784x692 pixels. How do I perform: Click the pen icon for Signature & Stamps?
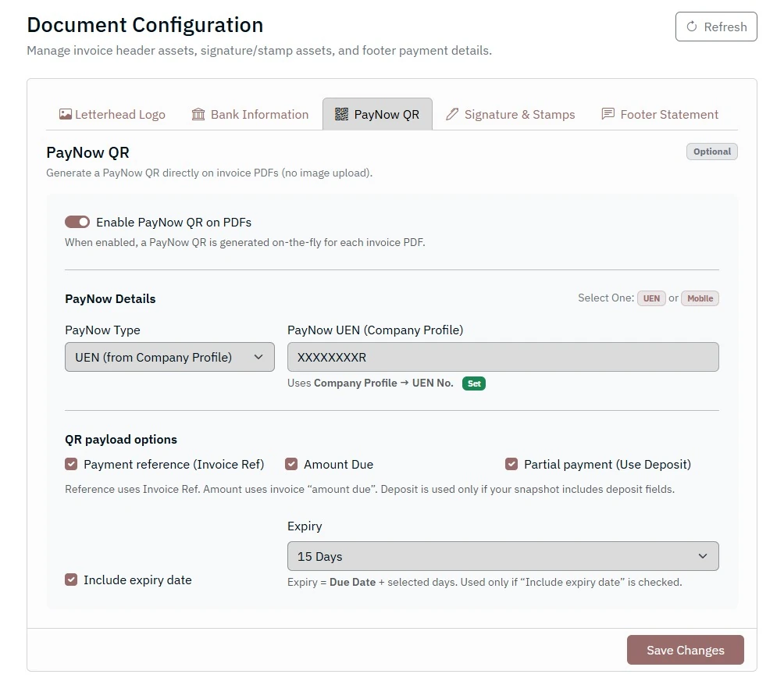[x=452, y=114]
